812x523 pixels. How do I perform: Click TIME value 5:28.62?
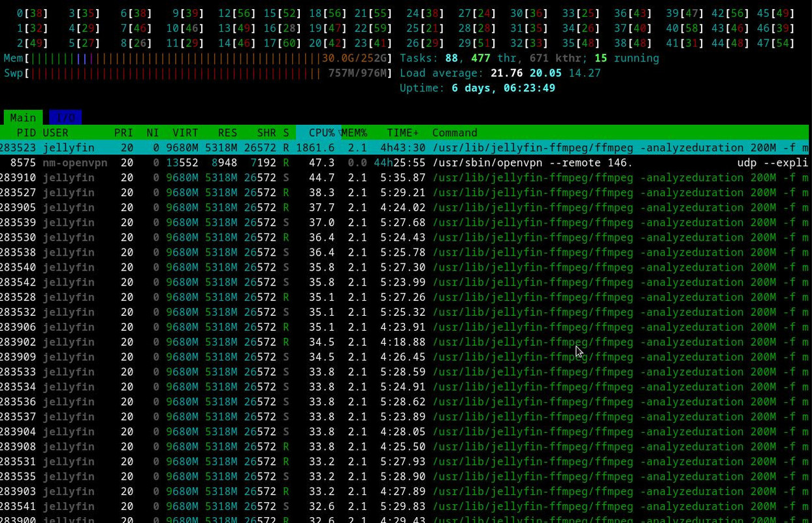(x=403, y=402)
